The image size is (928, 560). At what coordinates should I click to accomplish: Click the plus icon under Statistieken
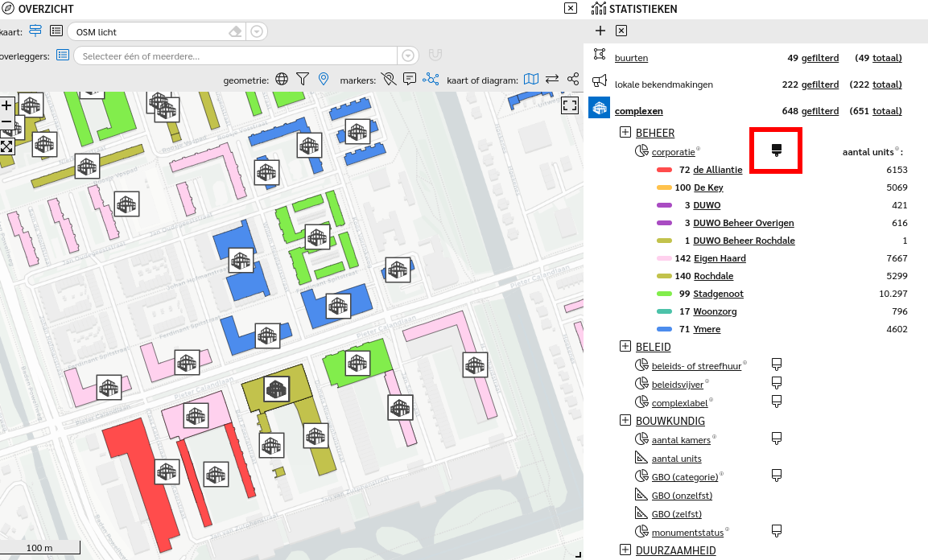coord(600,31)
